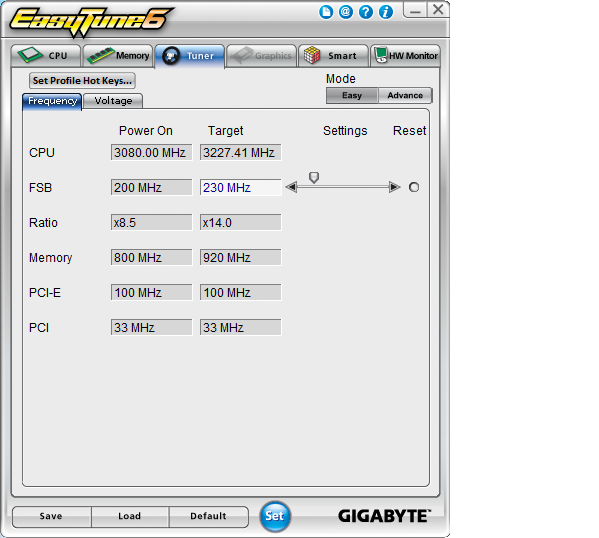The width and height of the screenshot is (599, 538).
Task: Click the document icon in title bar
Action: click(x=326, y=12)
